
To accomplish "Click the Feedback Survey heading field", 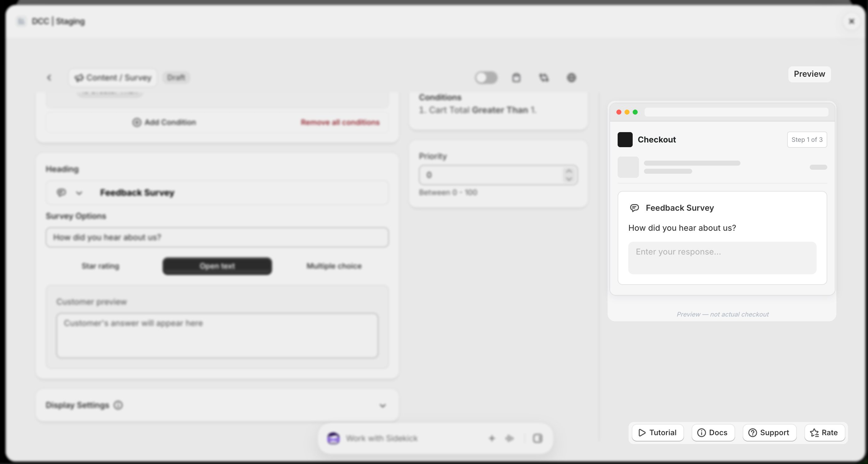I will point(217,193).
